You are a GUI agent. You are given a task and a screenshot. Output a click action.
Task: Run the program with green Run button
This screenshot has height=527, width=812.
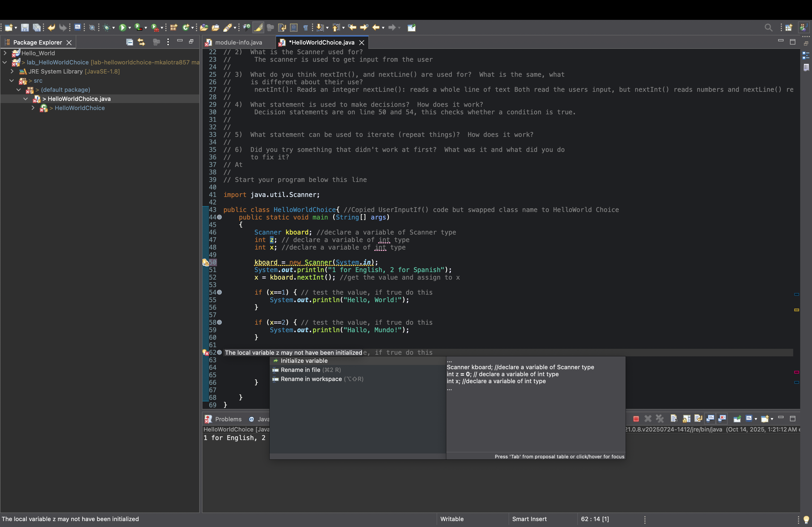coord(122,28)
